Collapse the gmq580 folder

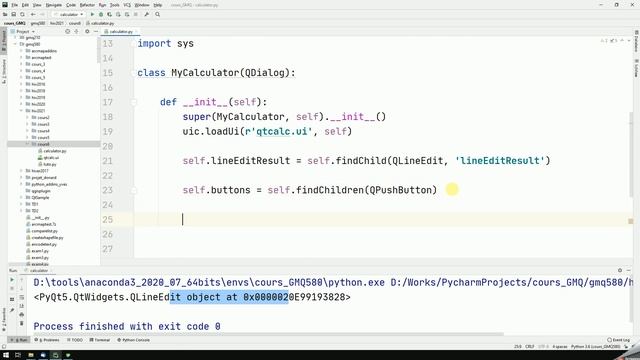point(16,44)
